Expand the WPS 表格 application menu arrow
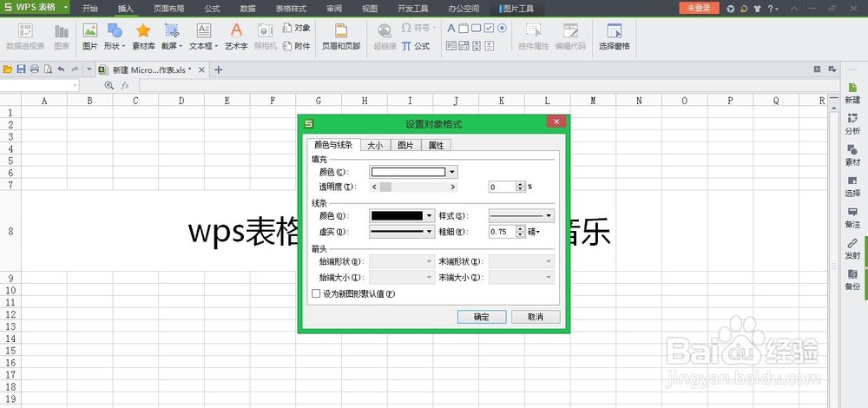This screenshot has width=868, height=408. pyautogui.click(x=66, y=7)
